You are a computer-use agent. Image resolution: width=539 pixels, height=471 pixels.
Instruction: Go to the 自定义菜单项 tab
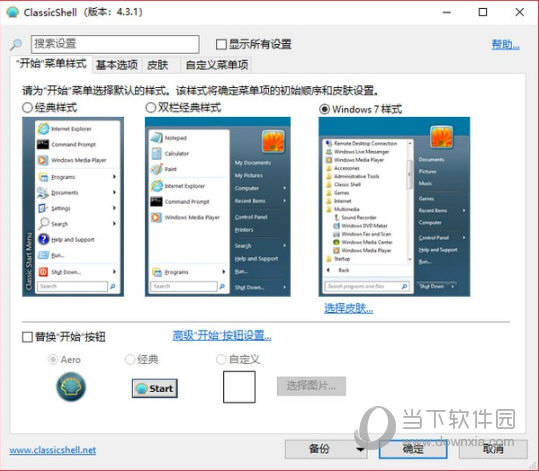pyautogui.click(x=217, y=65)
